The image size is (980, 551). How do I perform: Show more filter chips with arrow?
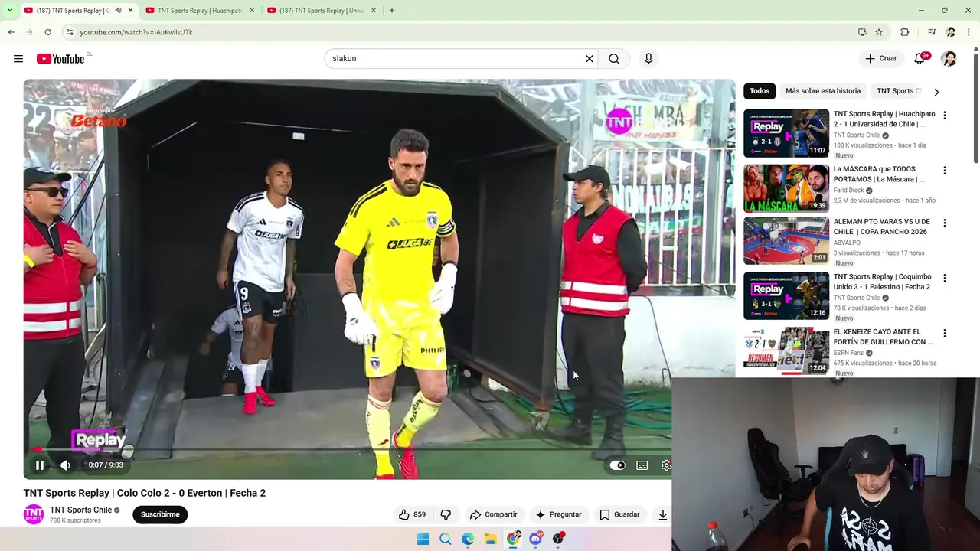click(x=936, y=92)
